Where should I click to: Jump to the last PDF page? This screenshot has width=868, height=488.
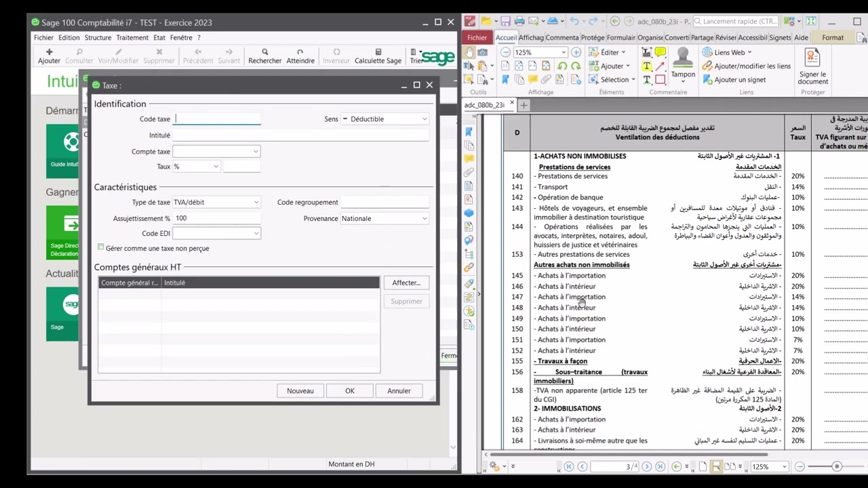click(x=660, y=466)
